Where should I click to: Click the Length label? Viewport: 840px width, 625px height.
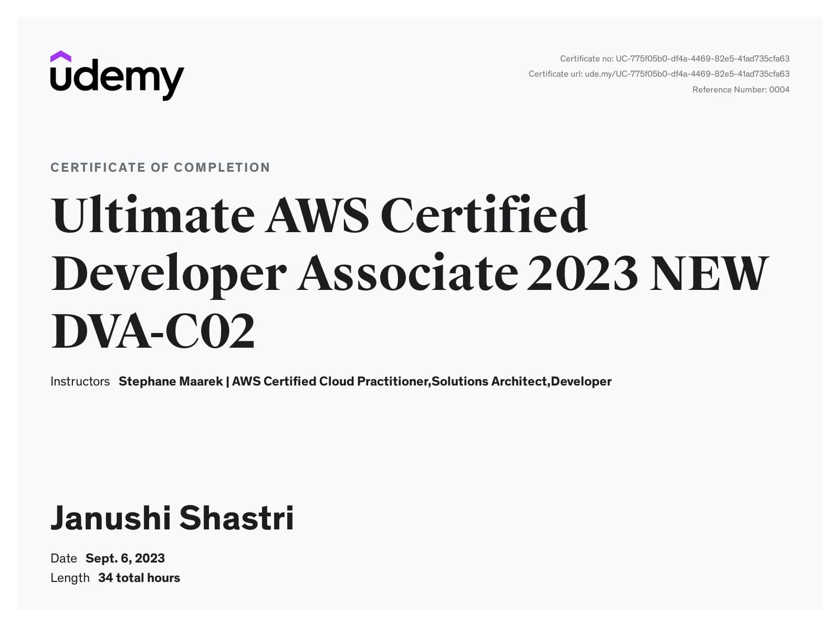click(x=70, y=577)
